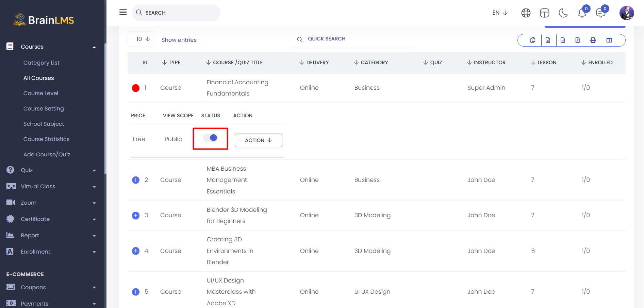Sort table by QUIZ column
This screenshot has height=308, width=644.
coord(432,63)
